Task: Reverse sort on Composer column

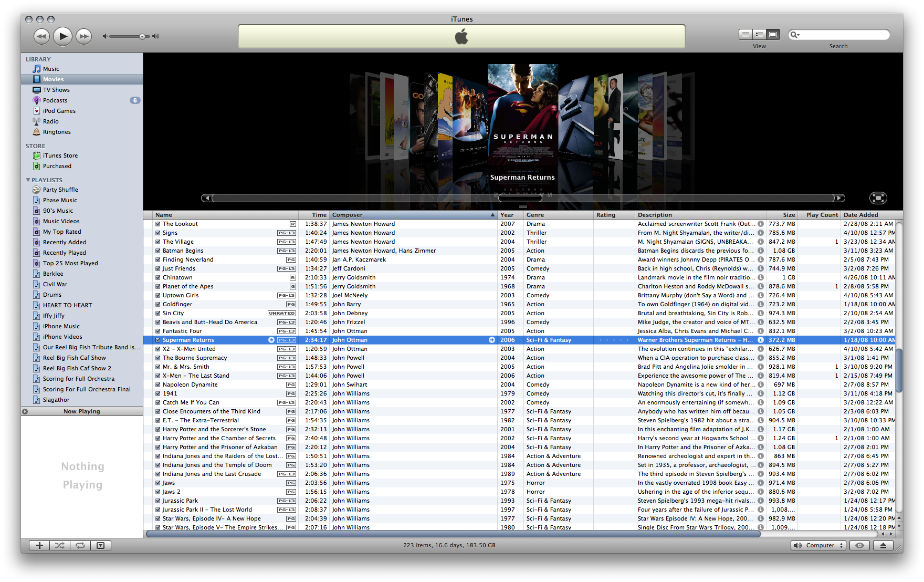Action: tap(413, 215)
